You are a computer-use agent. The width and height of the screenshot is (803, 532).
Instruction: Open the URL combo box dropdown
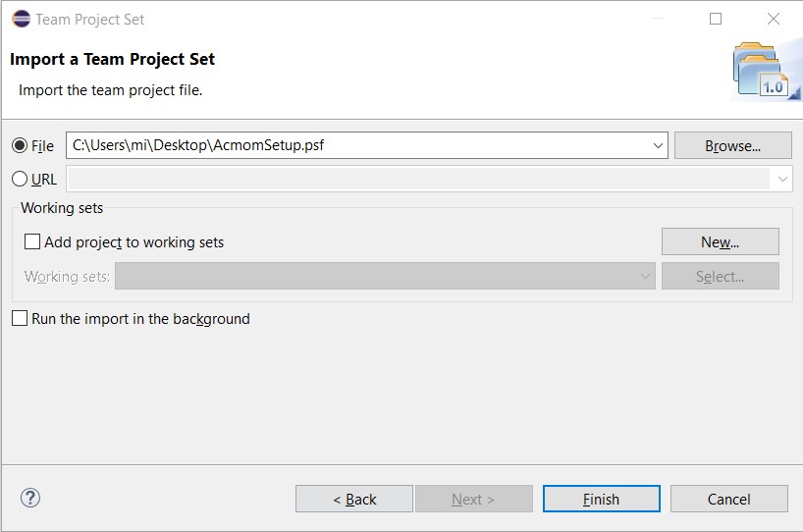click(x=782, y=180)
